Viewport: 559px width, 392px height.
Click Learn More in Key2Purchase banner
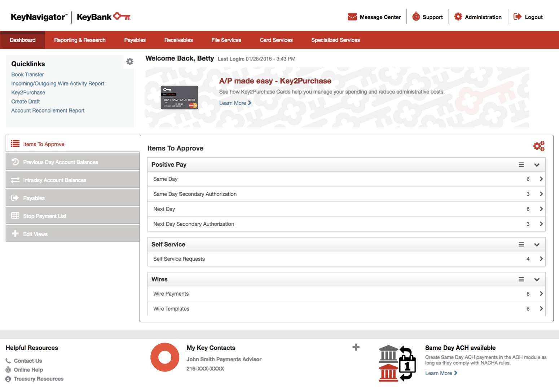[x=235, y=103]
